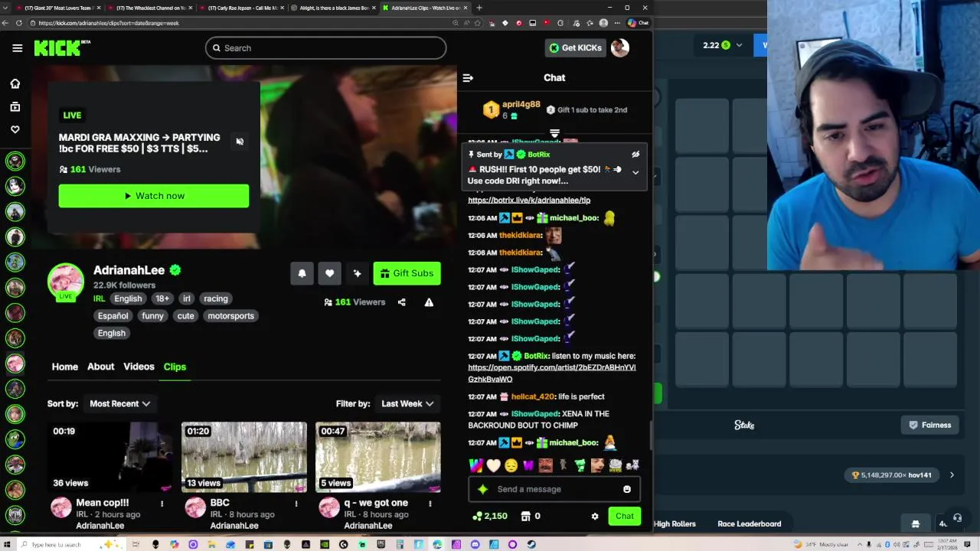
Task: Select Race Leaderboard in Stake window
Action: tap(750, 524)
